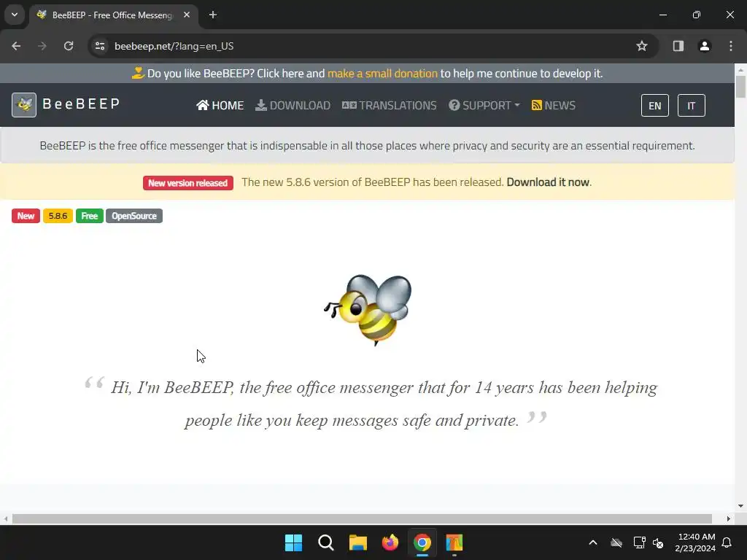Switch site language to EN
This screenshot has width=747, height=560.
(x=655, y=105)
